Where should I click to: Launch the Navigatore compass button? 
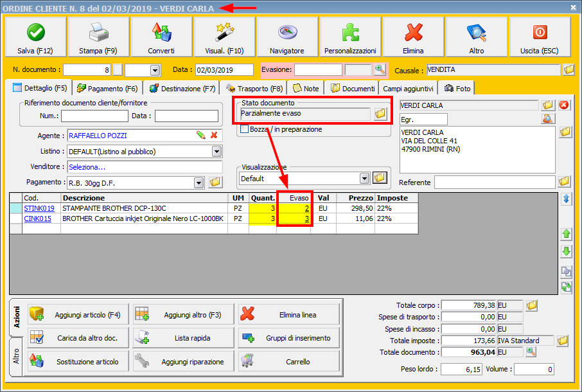(x=287, y=37)
